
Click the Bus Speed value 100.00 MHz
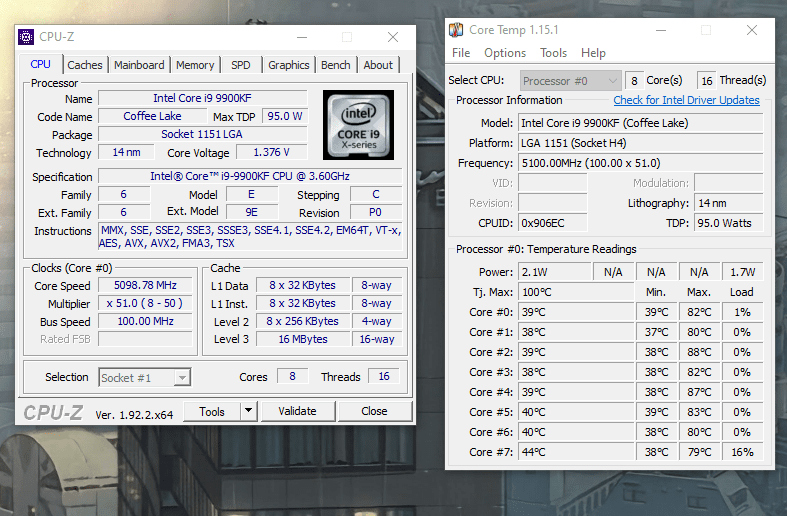point(145,322)
